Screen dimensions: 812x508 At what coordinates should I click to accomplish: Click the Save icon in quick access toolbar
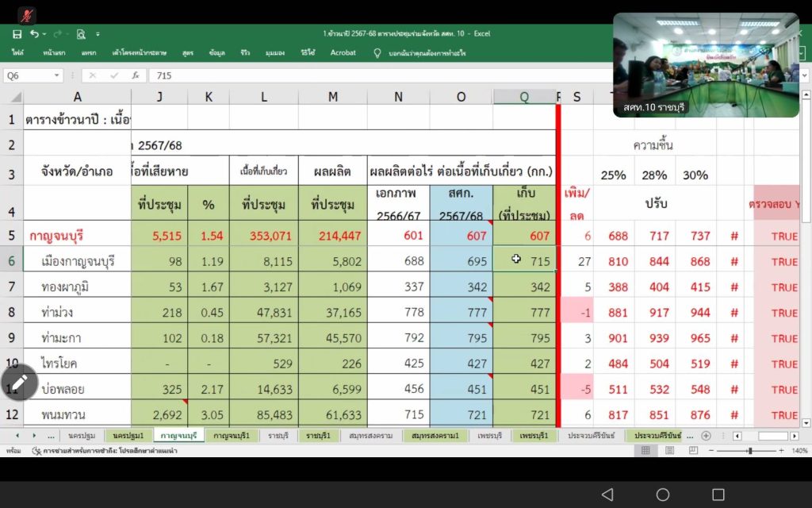pyautogui.click(x=17, y=34)
